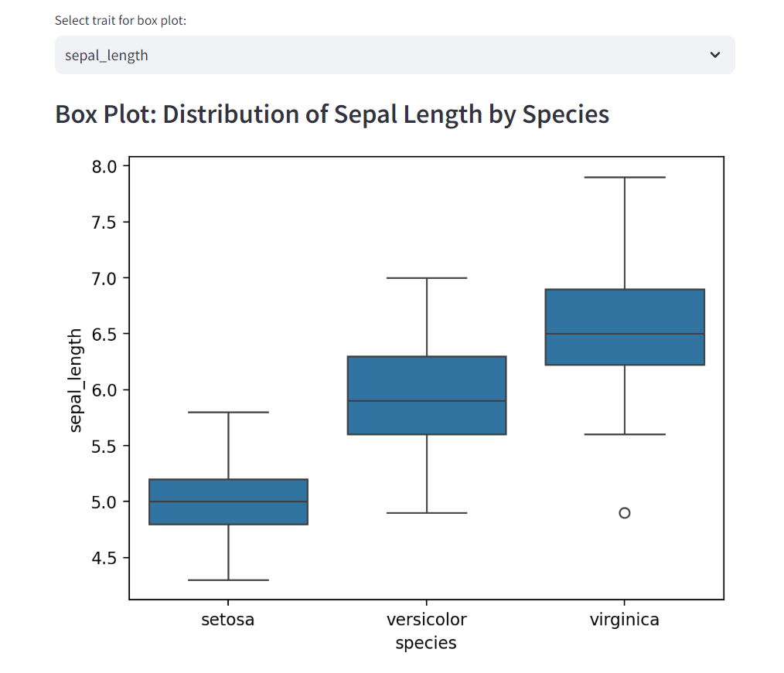The width and height of the screenshot is (784, 673).
Task: Click the versicolor x-axis label
Action: 426,620
